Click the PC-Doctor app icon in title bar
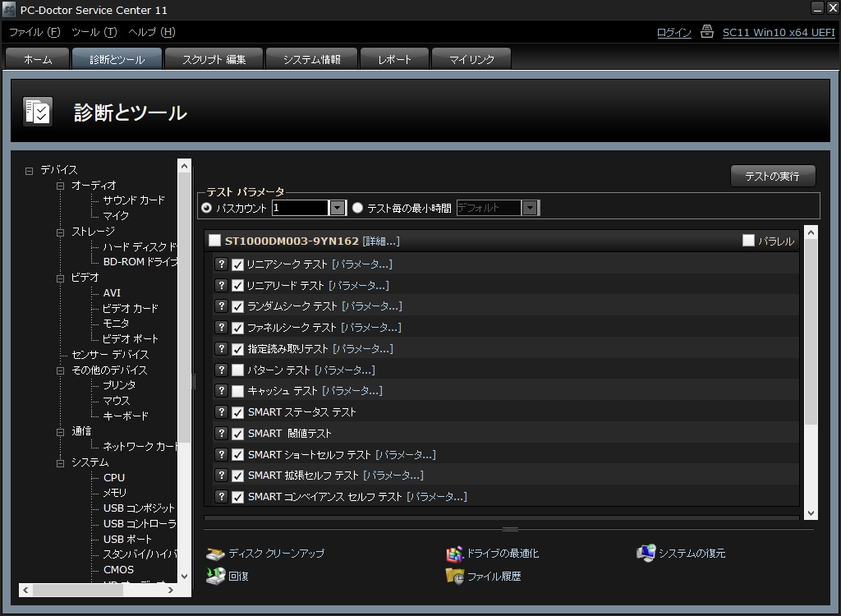 click(9, 10)
